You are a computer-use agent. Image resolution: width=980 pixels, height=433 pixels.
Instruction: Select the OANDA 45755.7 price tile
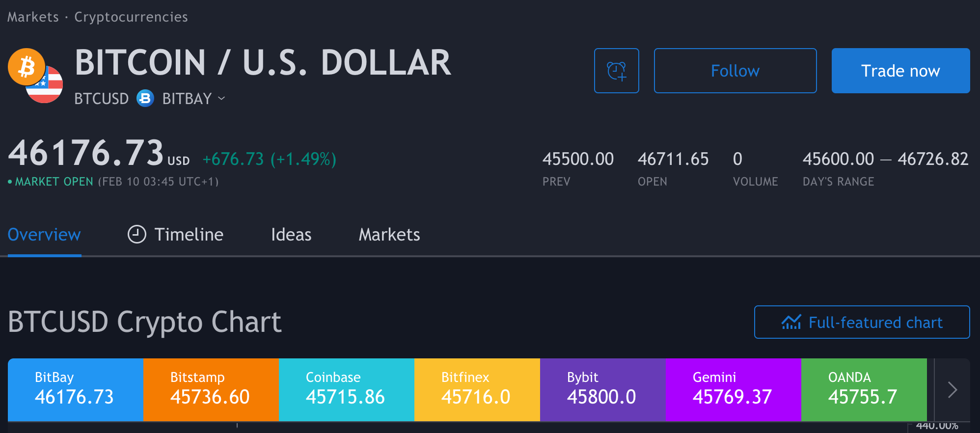coord(864,390)
